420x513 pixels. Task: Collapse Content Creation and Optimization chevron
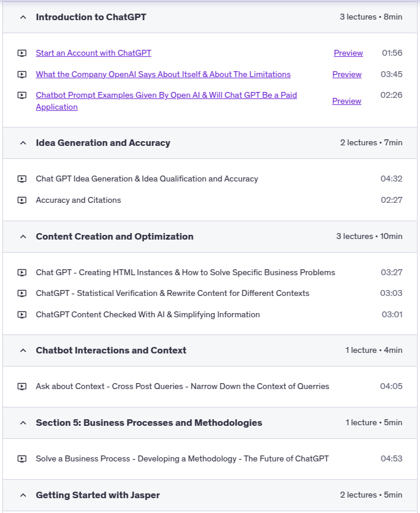23,237
